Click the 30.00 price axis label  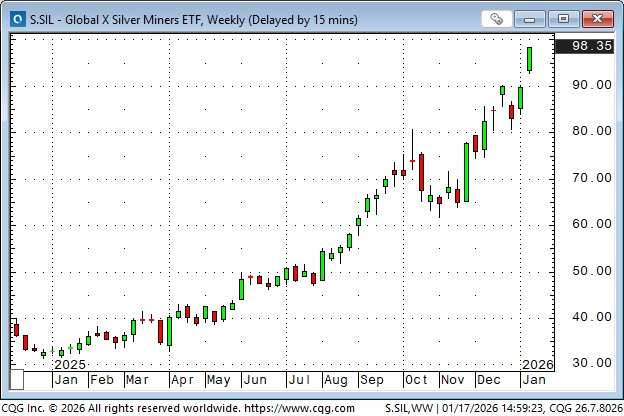point(591,363)
